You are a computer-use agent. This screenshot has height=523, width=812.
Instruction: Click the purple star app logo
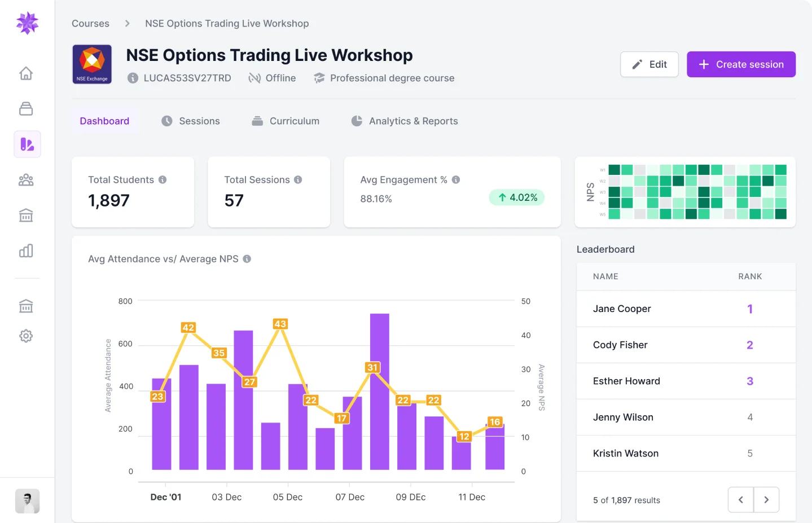point(27,23)
